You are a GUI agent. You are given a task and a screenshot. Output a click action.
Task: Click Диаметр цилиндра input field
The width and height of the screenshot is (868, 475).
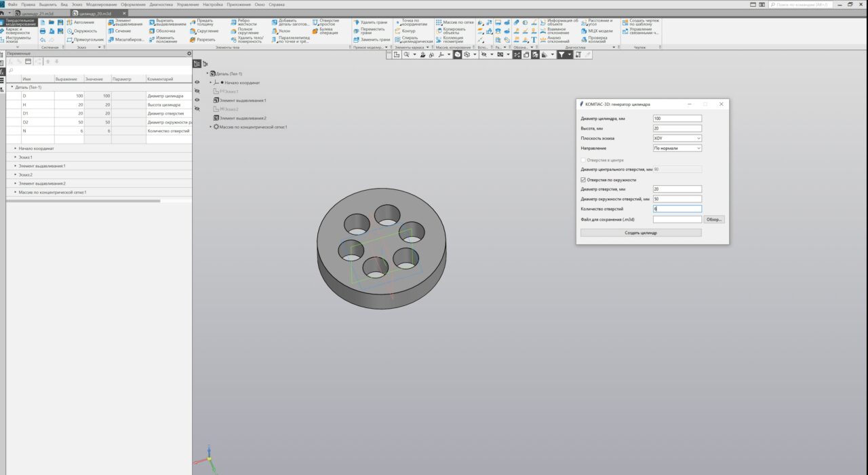coord(677,119)
